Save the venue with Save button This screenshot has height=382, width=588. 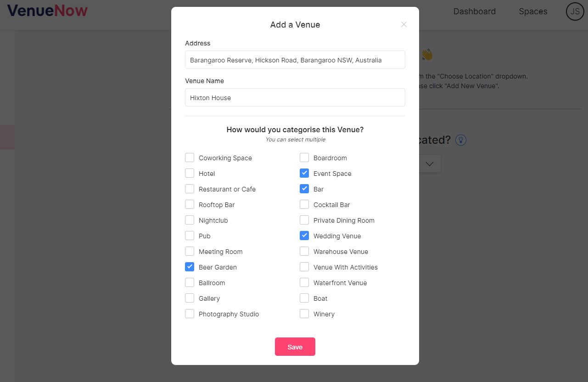[x=295, y=347]
